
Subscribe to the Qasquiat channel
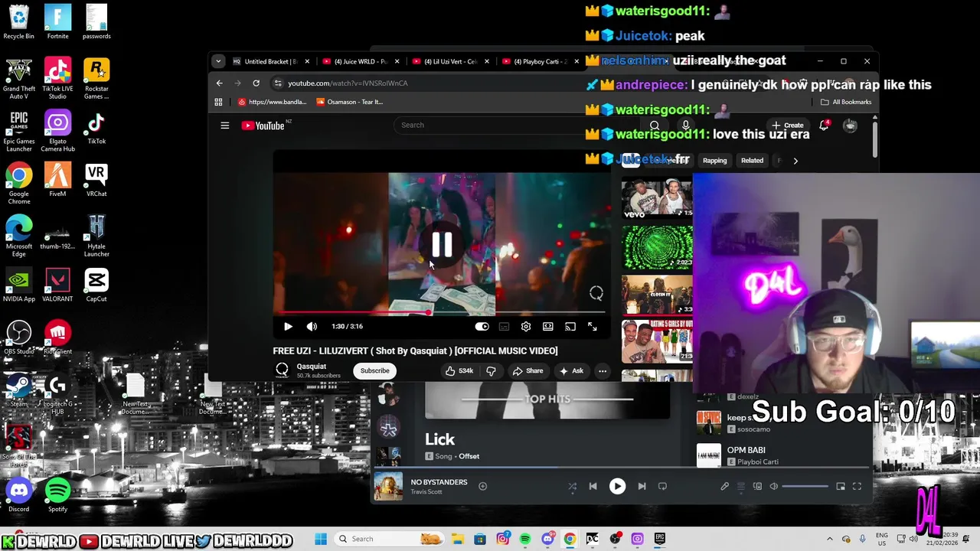pyautogui.click(x=374, y=371)
